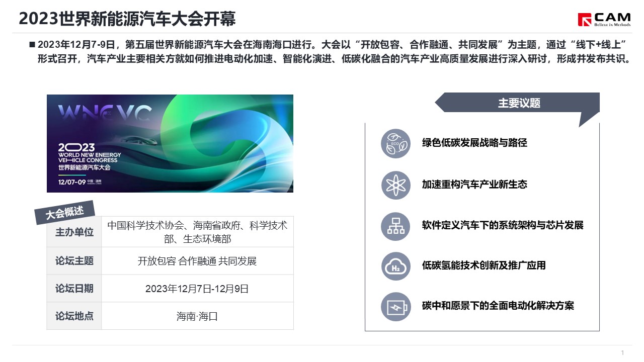Click the page number 1

pyautogui.click(x=622, y=352)
